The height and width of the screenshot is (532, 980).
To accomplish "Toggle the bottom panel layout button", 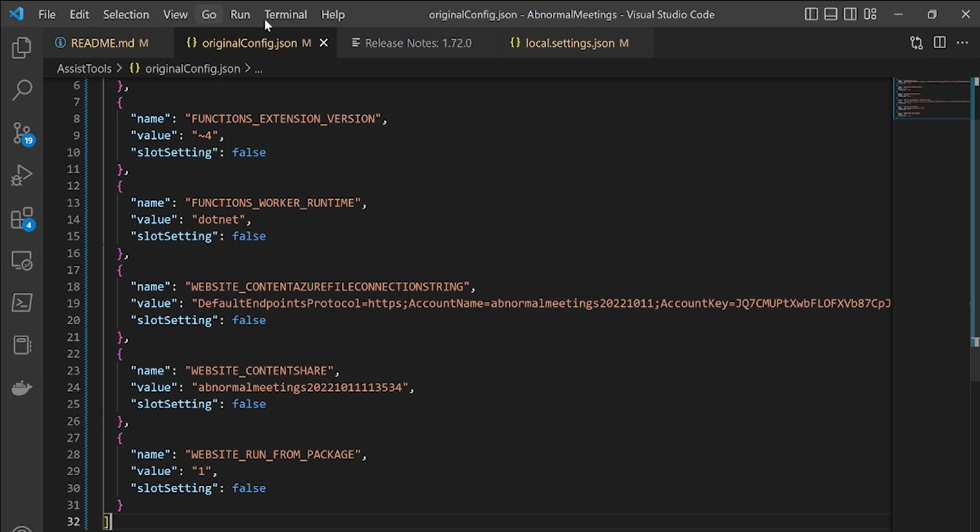I will click(x=830, y=14).
